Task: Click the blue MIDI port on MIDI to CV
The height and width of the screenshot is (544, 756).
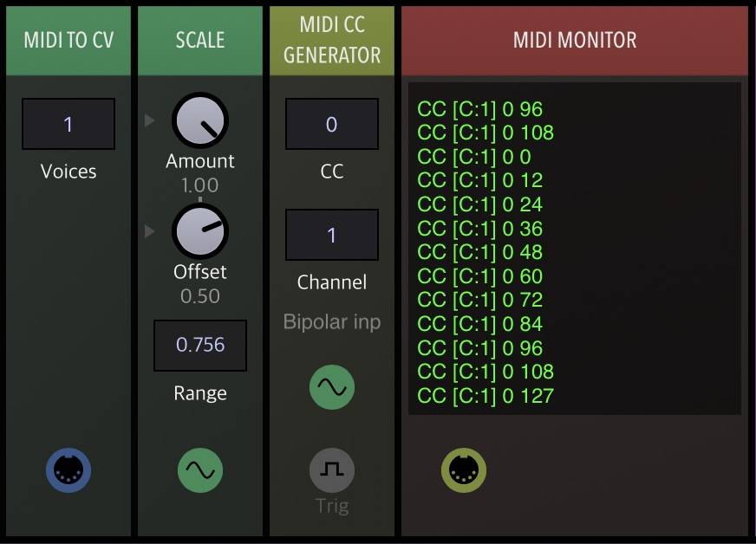Action: pos(68,470)
